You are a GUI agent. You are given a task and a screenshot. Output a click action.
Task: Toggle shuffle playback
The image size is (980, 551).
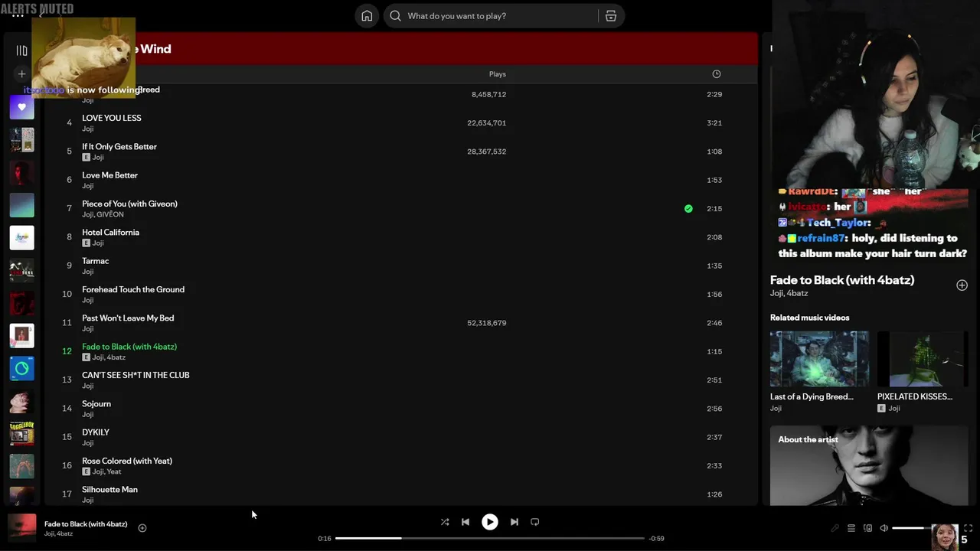(445, 522)
